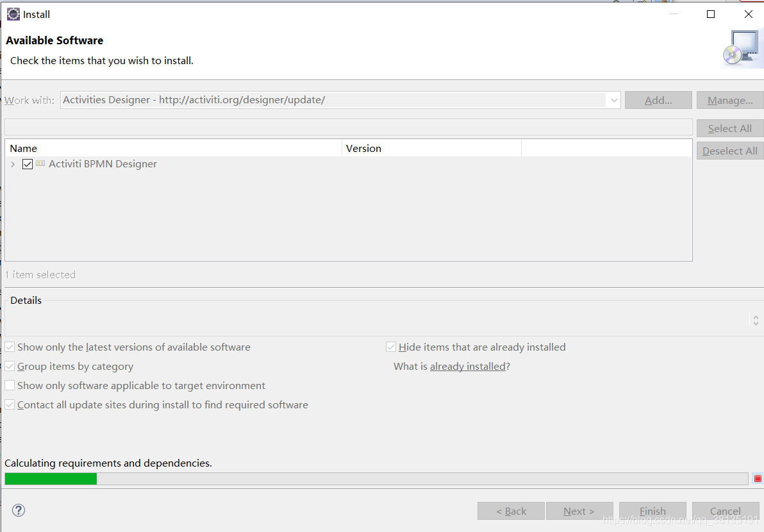Toggle Group items by category checkbox
764x532 pixels.
[x=10, y=367]
